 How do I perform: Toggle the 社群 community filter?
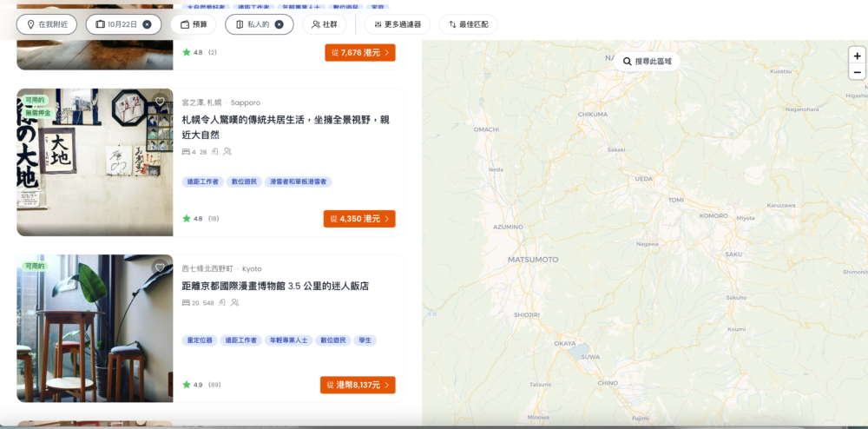pos(325,24)
